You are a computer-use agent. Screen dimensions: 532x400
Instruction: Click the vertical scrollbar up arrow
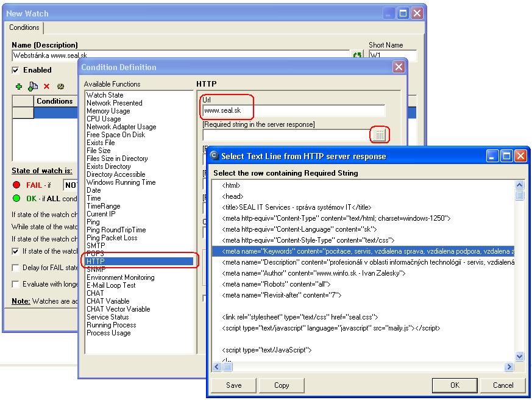coord(519,185)
